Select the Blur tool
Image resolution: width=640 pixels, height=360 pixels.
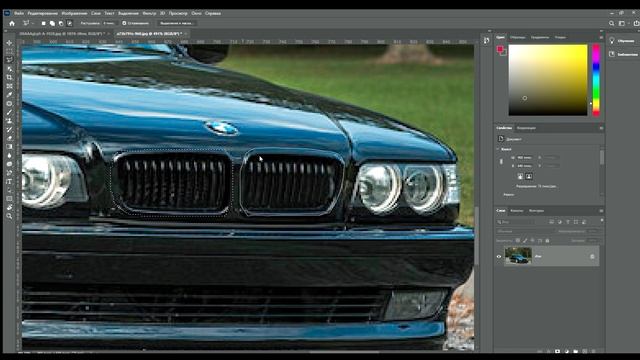pyautogui.click(x=9, y=156)
